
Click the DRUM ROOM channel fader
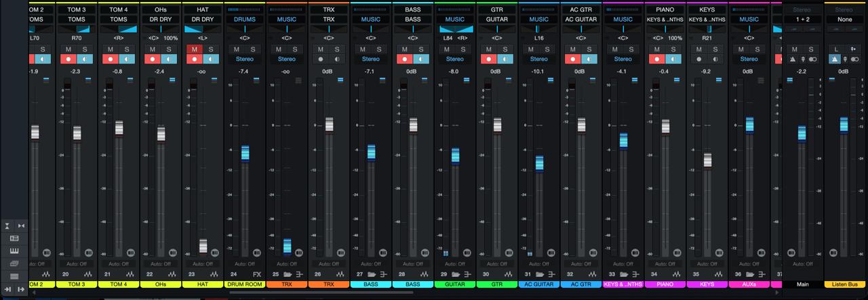pos(245,152)
